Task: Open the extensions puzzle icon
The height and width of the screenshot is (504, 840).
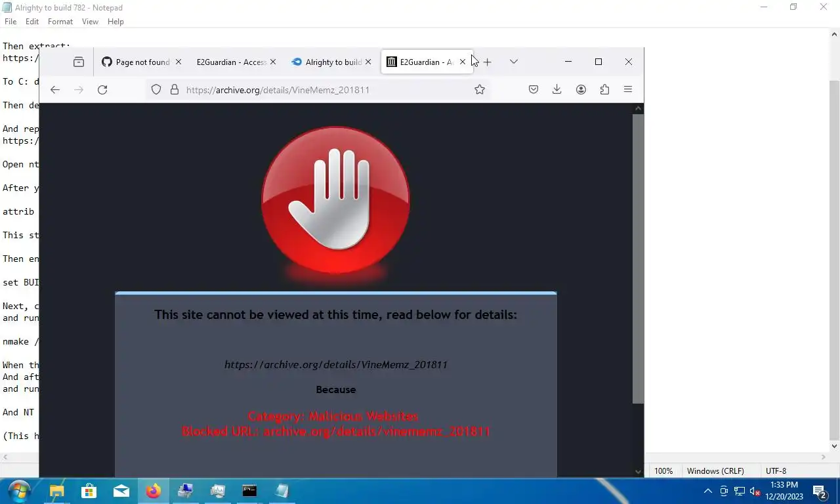Action: [x=604, y=90]
